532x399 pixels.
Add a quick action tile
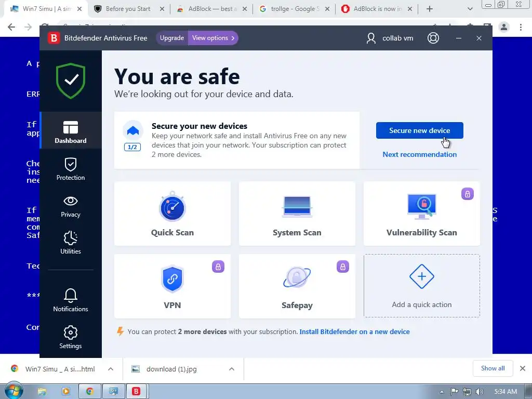pyautogui.click(x=421, y=286)
